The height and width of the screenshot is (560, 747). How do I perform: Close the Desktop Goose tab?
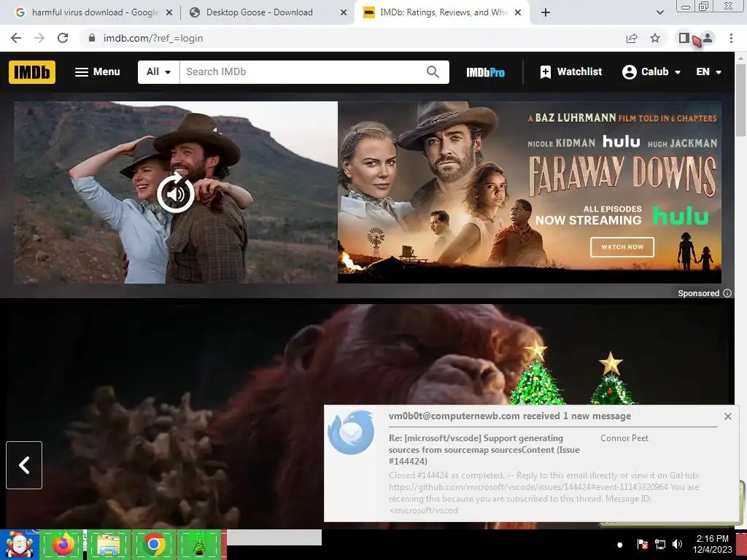344,13
